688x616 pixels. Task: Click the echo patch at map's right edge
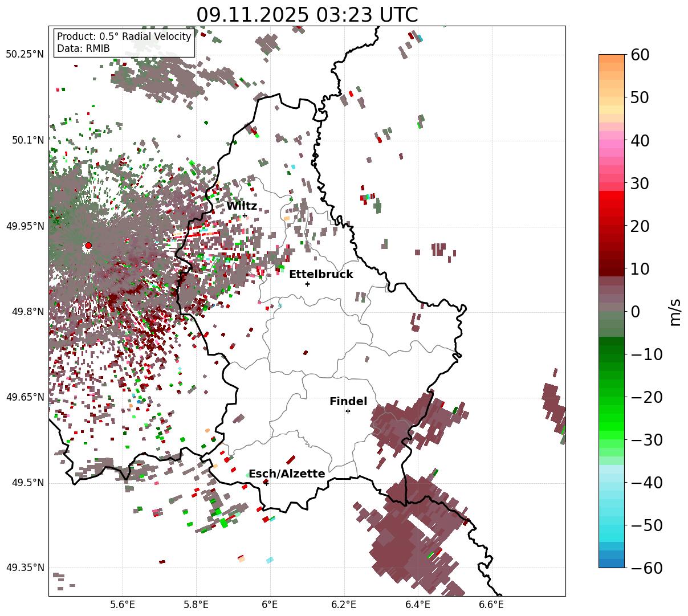(553, 405)
